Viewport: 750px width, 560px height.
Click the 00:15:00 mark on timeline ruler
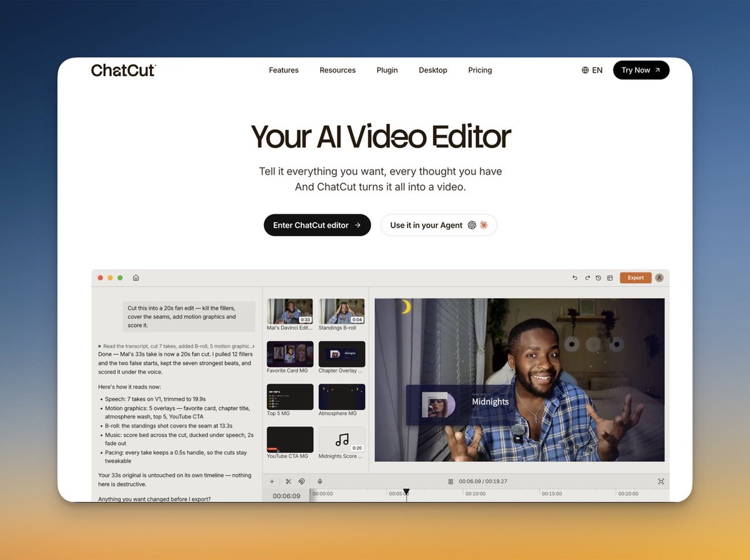click(x=552, y=494)
